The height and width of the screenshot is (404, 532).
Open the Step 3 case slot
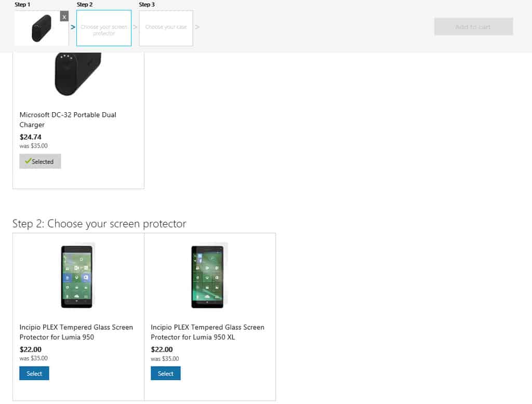(166, 28)
